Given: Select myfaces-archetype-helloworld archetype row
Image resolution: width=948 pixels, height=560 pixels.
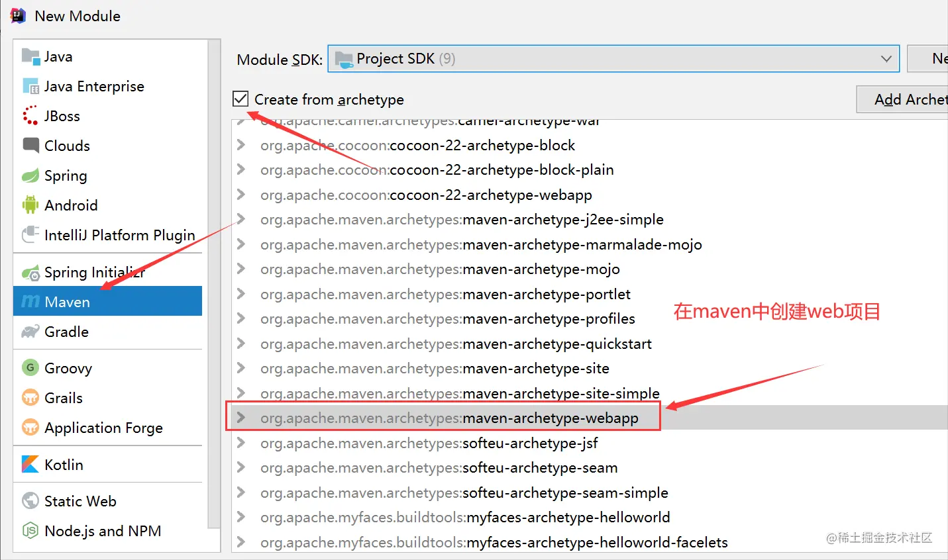Looking at the screenshot, I should (x=590, y=517).
